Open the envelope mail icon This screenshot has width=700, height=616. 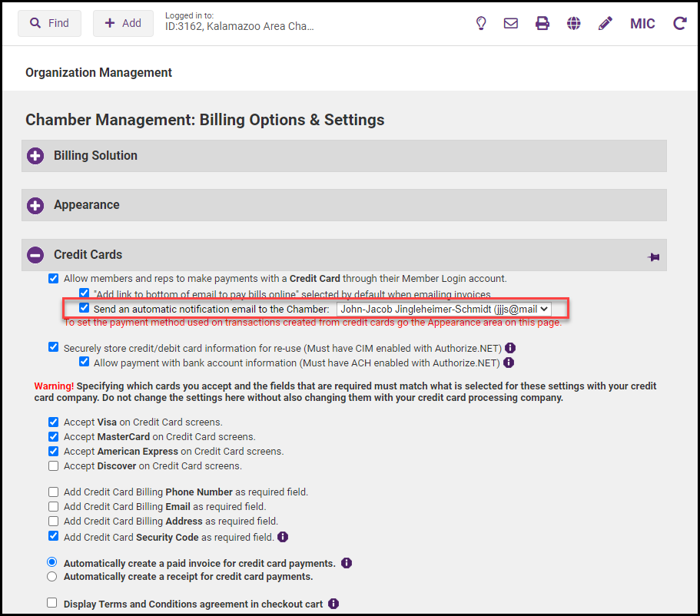[x=511, y=23]
